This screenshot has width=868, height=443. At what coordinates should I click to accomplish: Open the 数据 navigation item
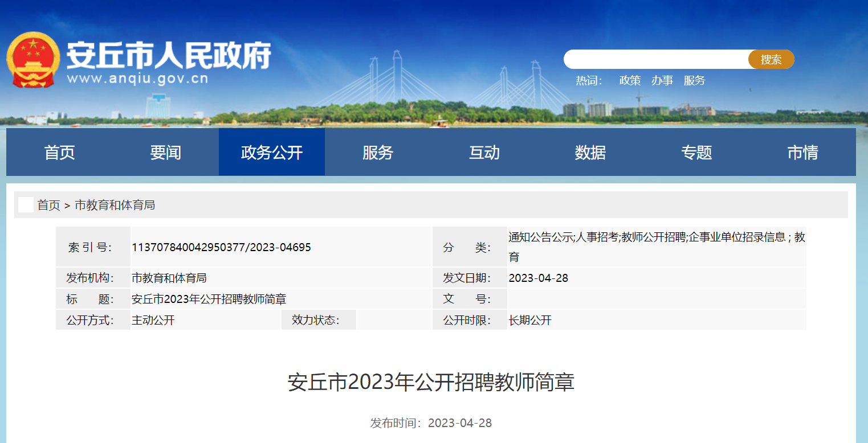pyautogui.click(x=590, y=153)
